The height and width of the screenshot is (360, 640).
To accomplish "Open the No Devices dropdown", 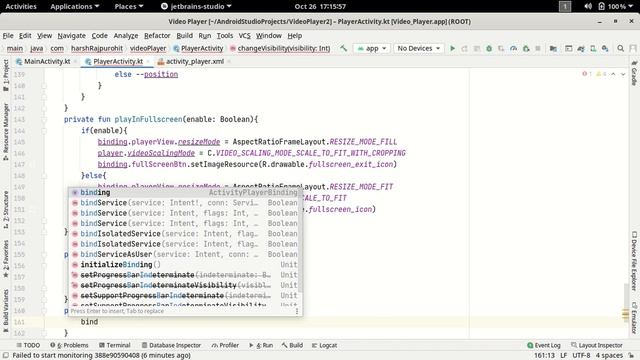I will tap(418, 48).
